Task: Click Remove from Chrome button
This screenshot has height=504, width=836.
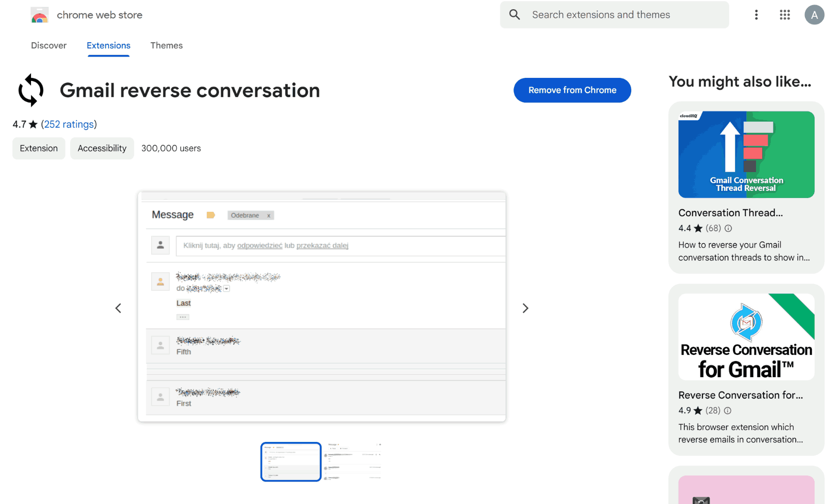Action: coord(572,90)
